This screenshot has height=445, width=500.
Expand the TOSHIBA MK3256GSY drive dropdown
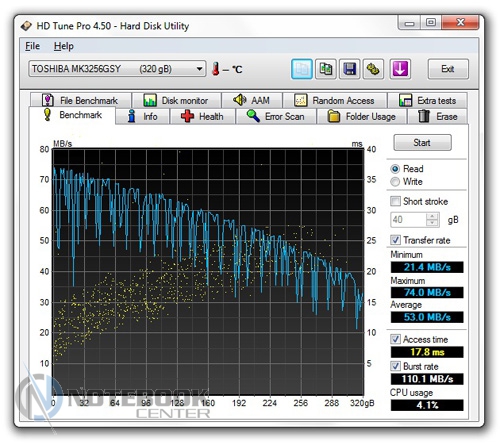click(199, 69)
